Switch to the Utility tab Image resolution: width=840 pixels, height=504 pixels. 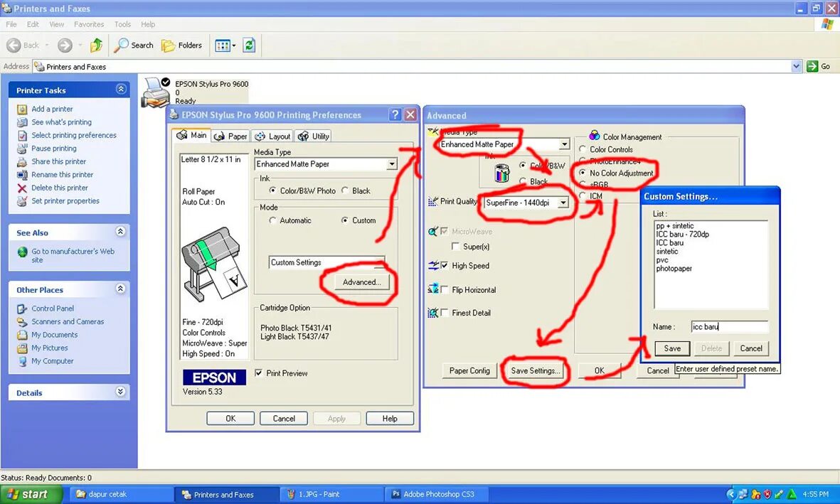point(314,136)
